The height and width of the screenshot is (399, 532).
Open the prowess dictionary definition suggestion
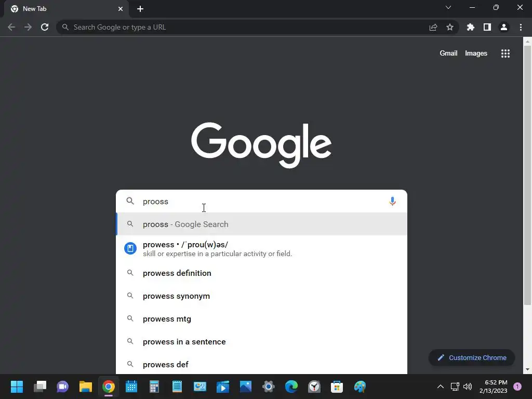pyautogui.click(x=261, y=249)
